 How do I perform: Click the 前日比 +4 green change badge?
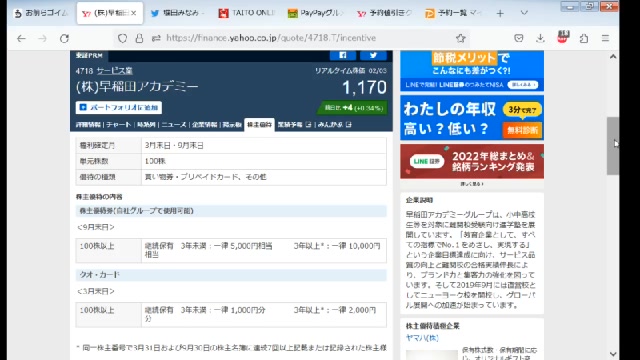[x=353, y=108]
